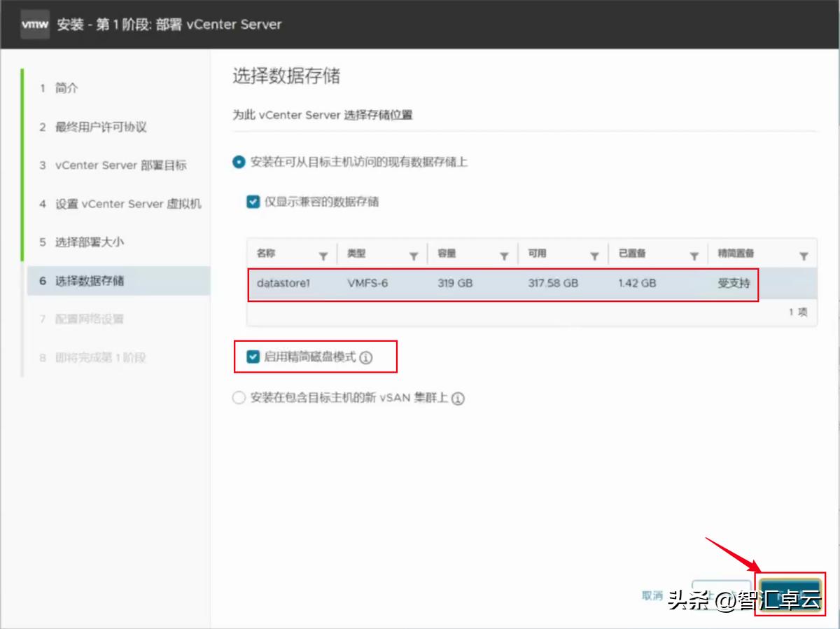The height and width of the screenshot is (629, 840).
Task: Open filter for 已置备 column
Action: [694, 256]
